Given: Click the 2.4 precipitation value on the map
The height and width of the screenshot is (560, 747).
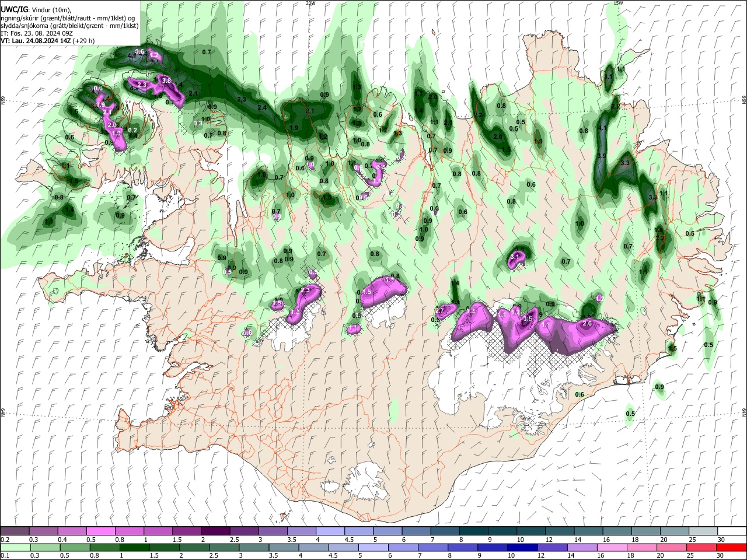Looking at the screenshot, I should click(262, 108).
